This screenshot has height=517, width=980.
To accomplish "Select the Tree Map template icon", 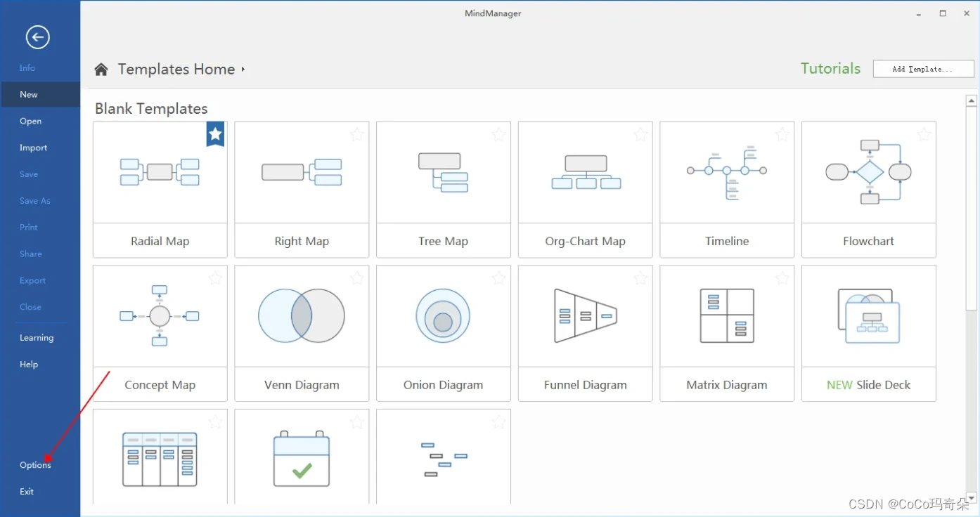I will (443, 172).
